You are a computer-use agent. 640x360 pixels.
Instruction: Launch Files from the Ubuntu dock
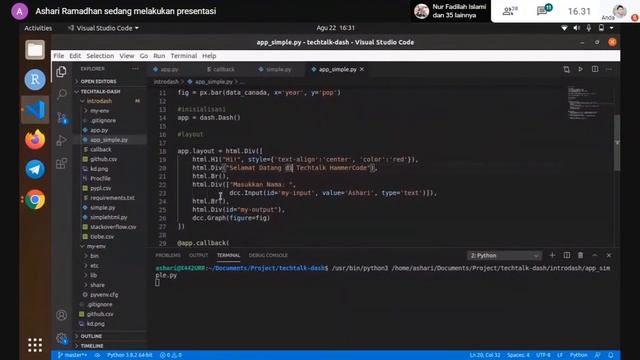(x=35, y=50)
